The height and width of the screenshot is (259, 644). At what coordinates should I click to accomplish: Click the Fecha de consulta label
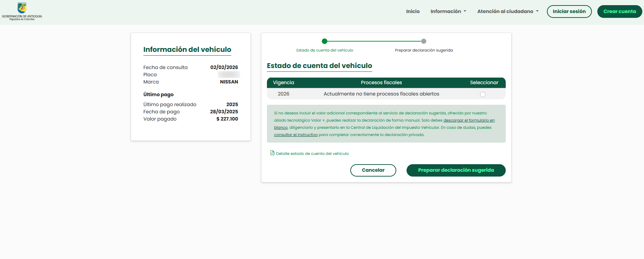pos(165,67)
